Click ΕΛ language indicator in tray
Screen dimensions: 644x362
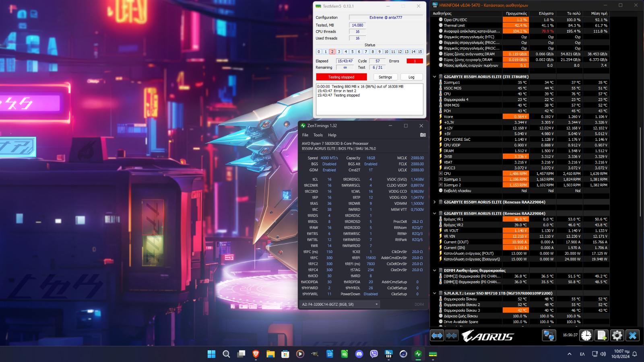tap(582, 354)
